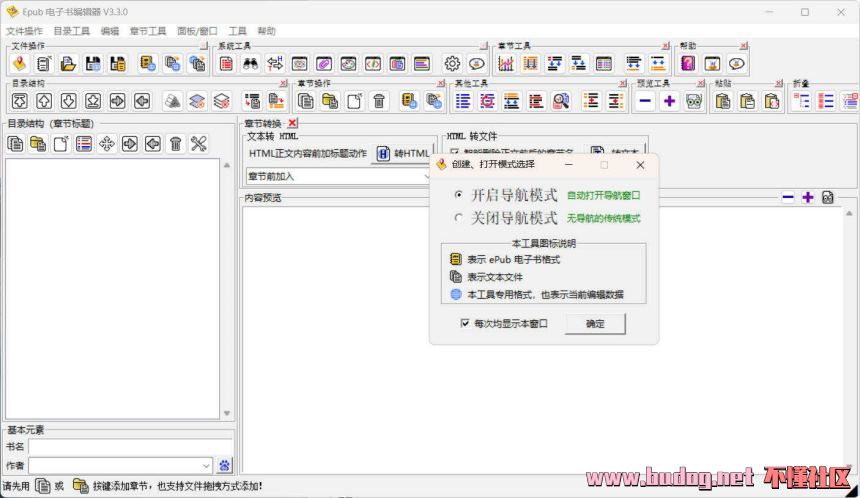The image size is (860, 498).
Task: Click the table grid icon in 章节工具
Action: (603, 64)
